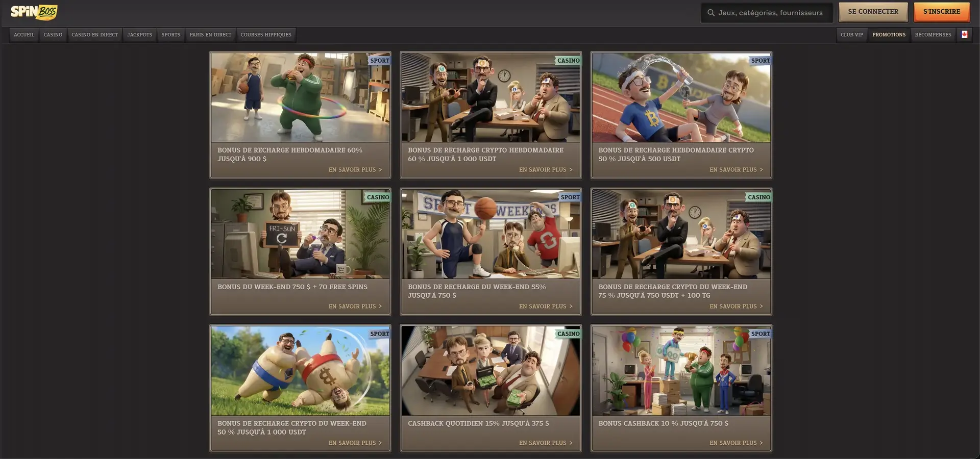The image size is (980, 459).
Task: Click EN SAVOIR PLUS for weekend 50 % 1 000 USDT
Action: (x=355, y=443)
